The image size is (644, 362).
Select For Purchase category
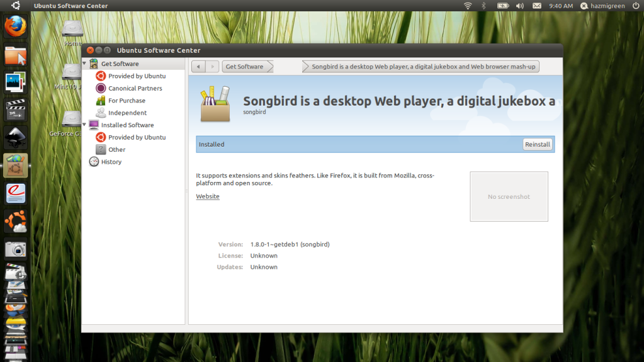(x=127, y=101)
